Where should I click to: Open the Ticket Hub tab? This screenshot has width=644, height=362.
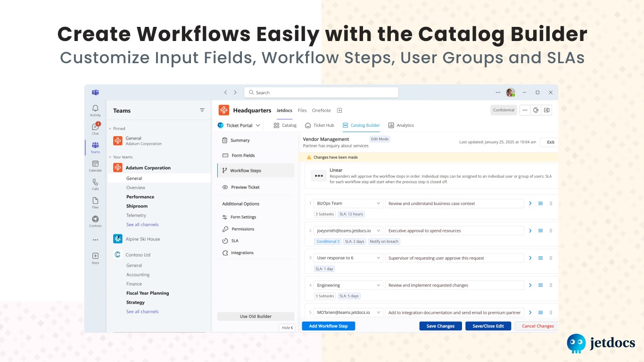coord(319,125)
